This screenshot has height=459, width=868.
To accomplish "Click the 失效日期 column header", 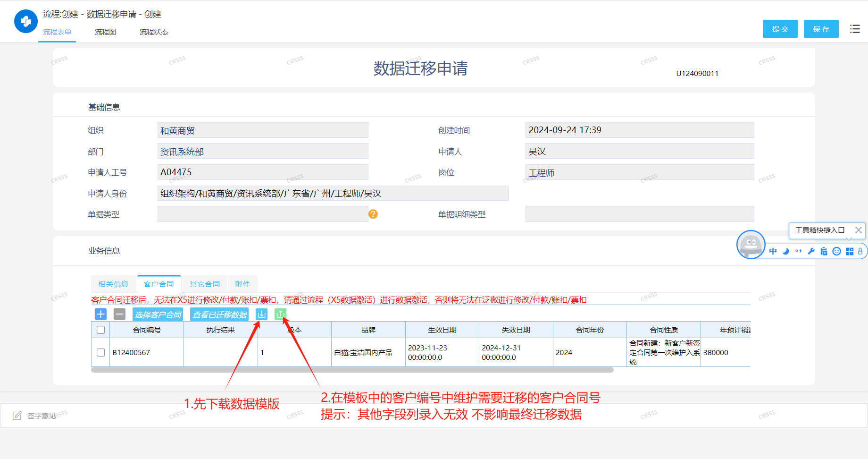I will pos(516,330).
